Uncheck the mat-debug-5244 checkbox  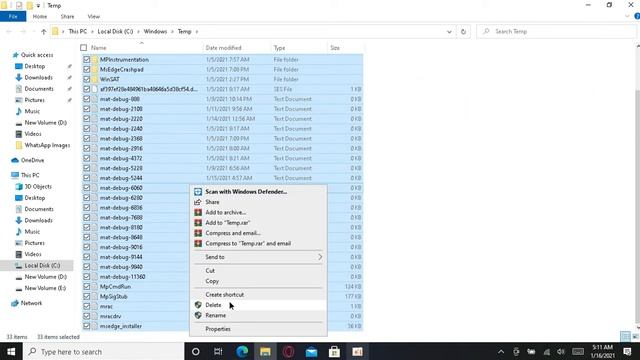[x=87, y=178]
